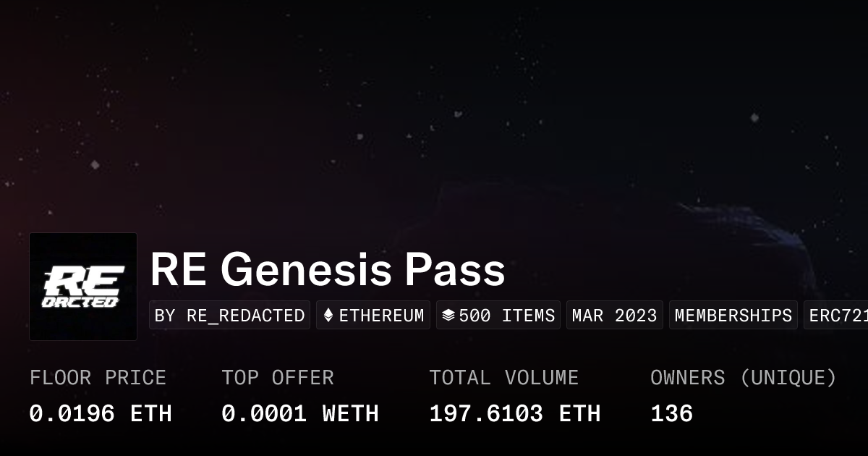
Task: Click the FLOOR PRICE label
Action: click(x=98, y=378)
